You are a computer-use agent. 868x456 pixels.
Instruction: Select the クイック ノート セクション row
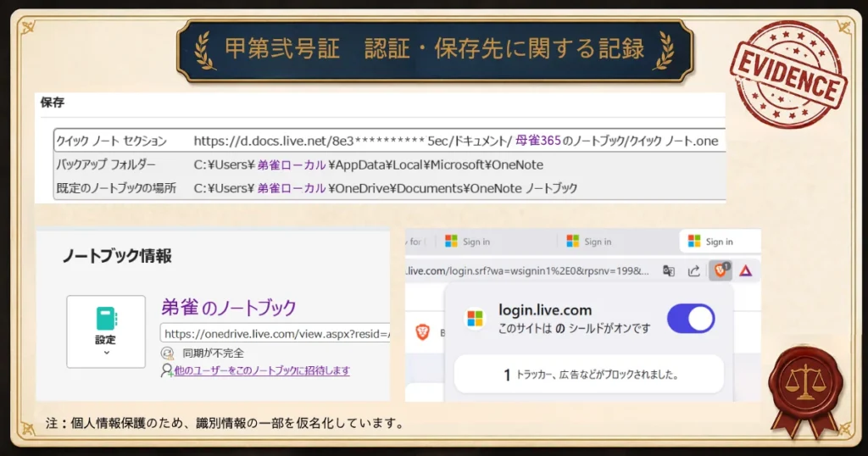[390, 141]
